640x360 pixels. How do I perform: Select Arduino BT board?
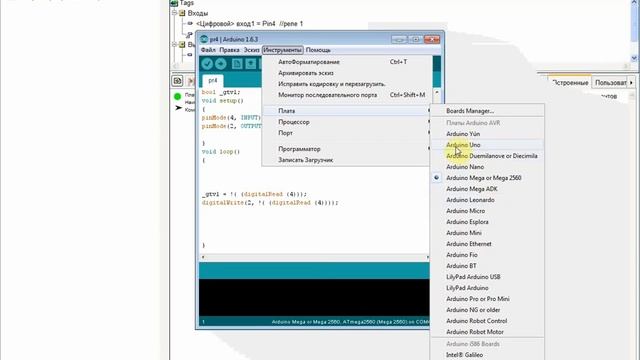tap(487, 266)
